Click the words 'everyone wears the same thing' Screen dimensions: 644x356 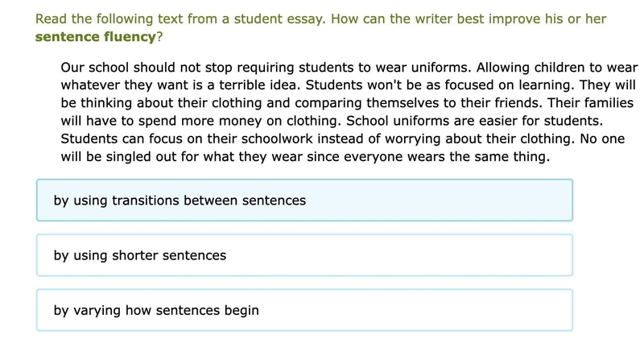[x=446, y=156]
